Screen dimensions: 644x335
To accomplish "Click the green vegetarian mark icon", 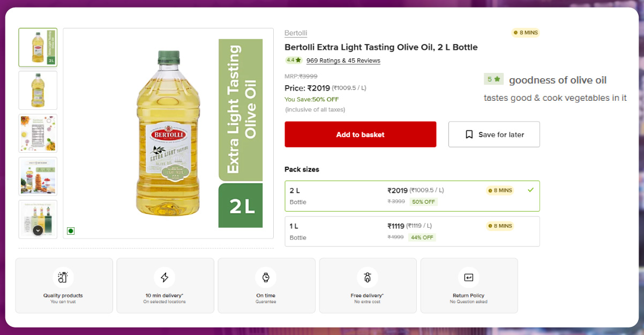I will point(71,231).
